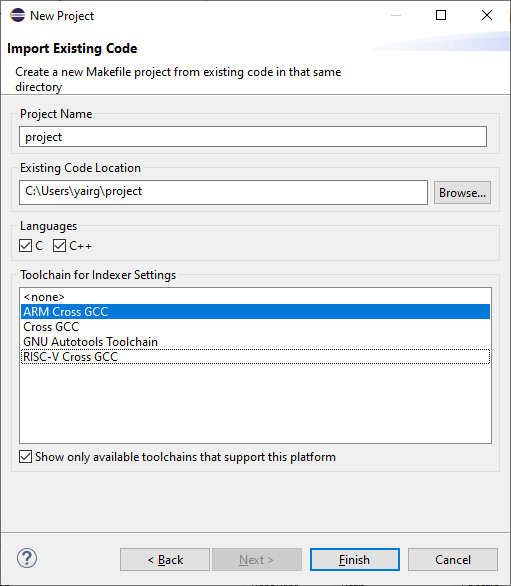This screenshot has height=586, width=511.
Task: Toggle the C++ language checkbox
Action: coord(59,246)
